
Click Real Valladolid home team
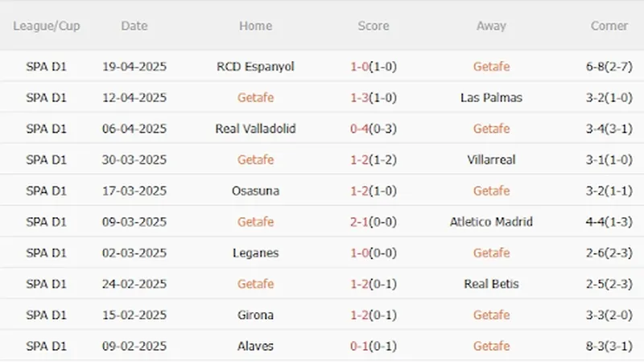click(x=255, y=129)
